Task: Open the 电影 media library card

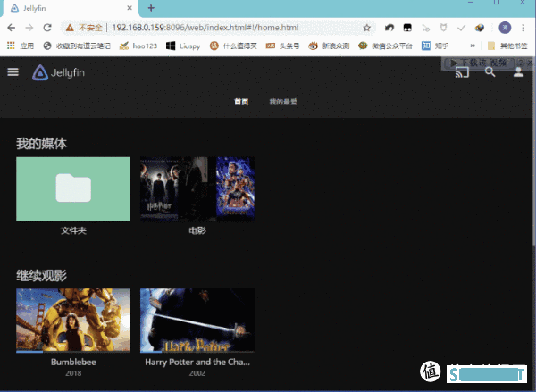Action: (197, 189)
